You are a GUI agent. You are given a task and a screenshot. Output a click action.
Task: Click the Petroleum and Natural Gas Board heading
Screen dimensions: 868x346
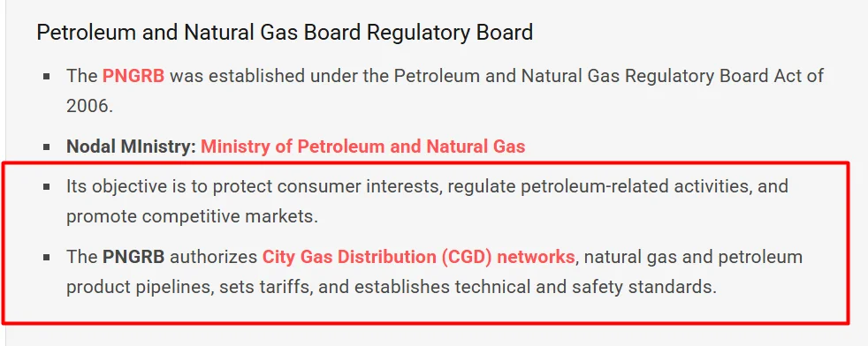coord(285,32)
